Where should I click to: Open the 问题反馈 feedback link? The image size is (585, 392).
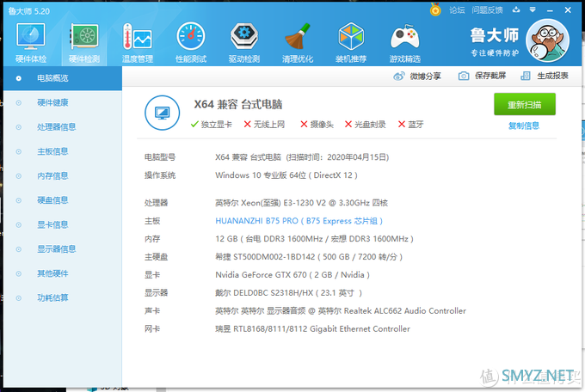click(487, 10)
